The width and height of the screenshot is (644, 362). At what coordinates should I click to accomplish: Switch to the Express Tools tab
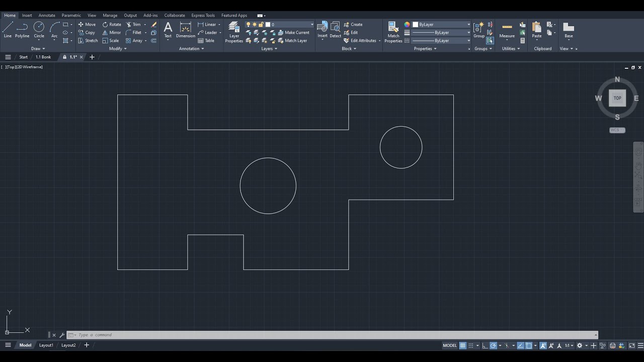pos(203,15)
